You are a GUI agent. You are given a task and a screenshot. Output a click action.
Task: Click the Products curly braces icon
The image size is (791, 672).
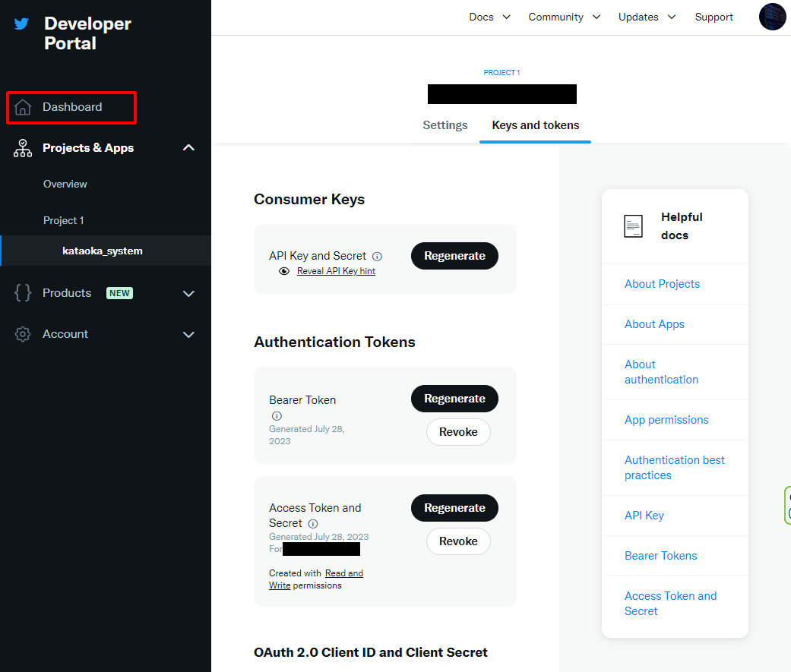(23, 293)
